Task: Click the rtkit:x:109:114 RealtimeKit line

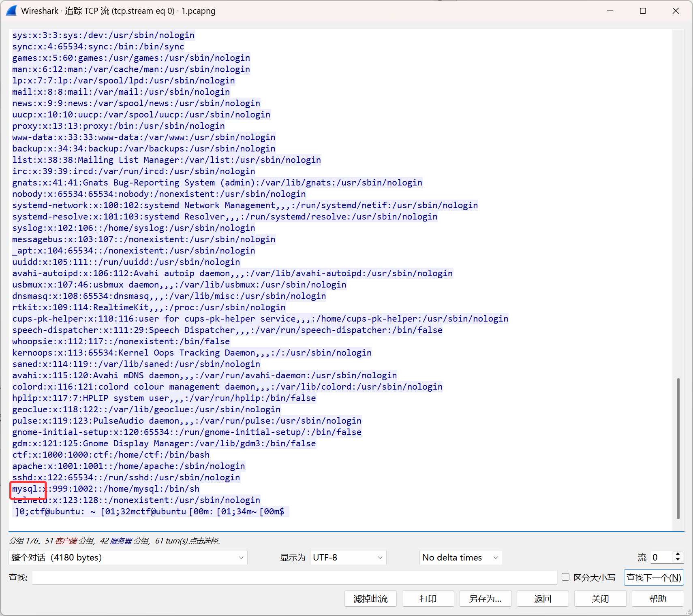Action: tap(149, 307)
